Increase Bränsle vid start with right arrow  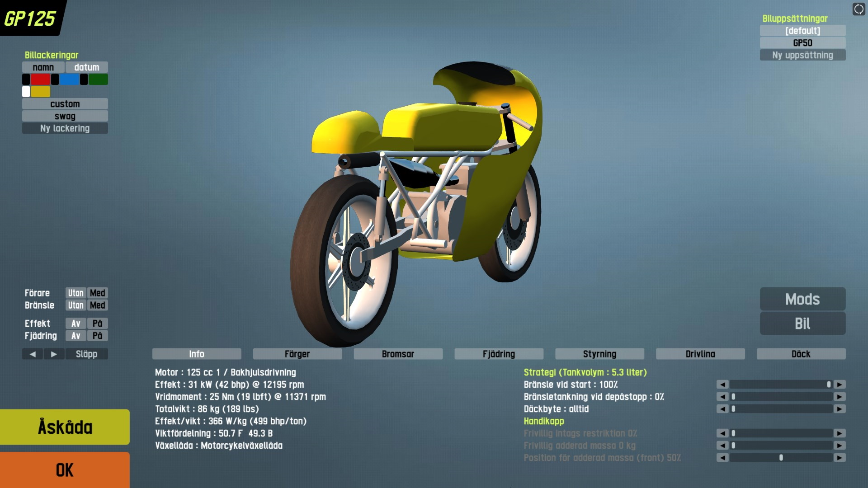tap(840, 385)
